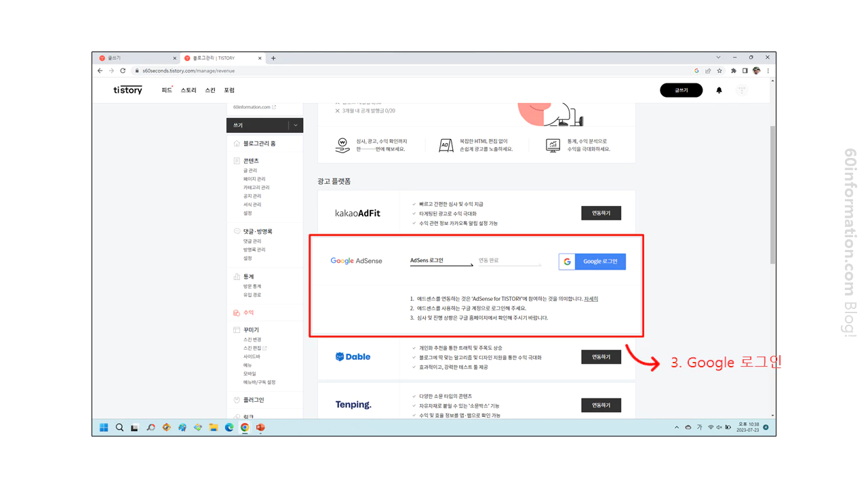The image size is (868, 488).
Task: Open 글 관리 in sidebar
Action: (x=250, y=170)
